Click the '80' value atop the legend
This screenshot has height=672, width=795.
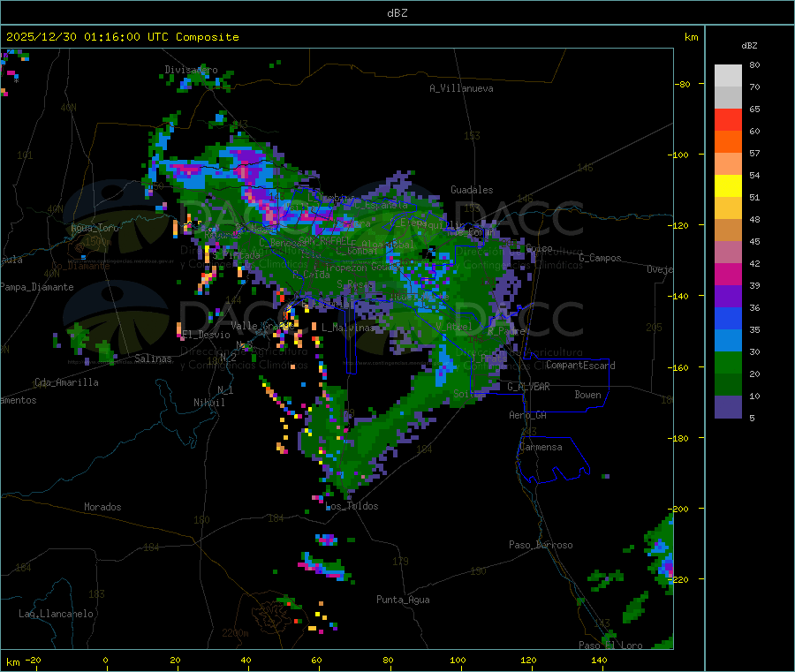point(754,64)
